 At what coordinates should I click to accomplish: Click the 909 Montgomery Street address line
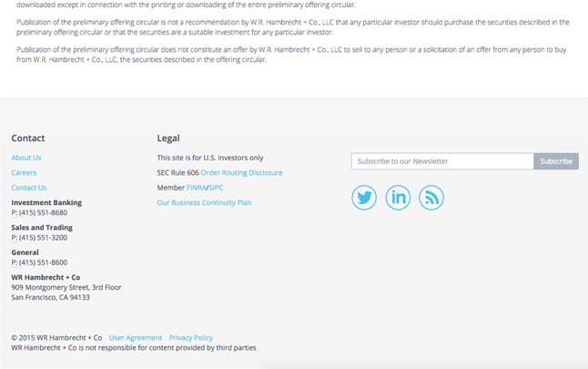pyautogui.click(x=66, y=287)
